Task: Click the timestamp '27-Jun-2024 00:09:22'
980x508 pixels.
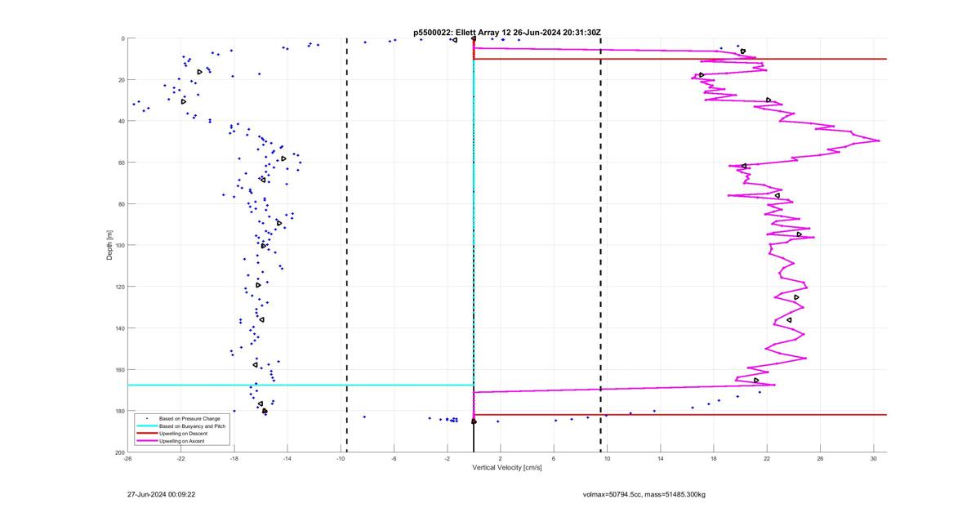Action: point(161,494)
